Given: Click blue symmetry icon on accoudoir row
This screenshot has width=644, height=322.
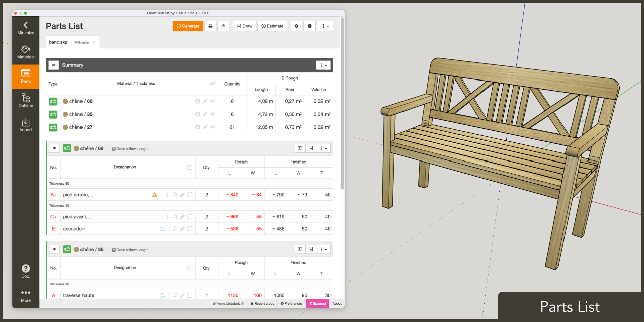Looking at the screenshot, I should [x=163, y=229].
